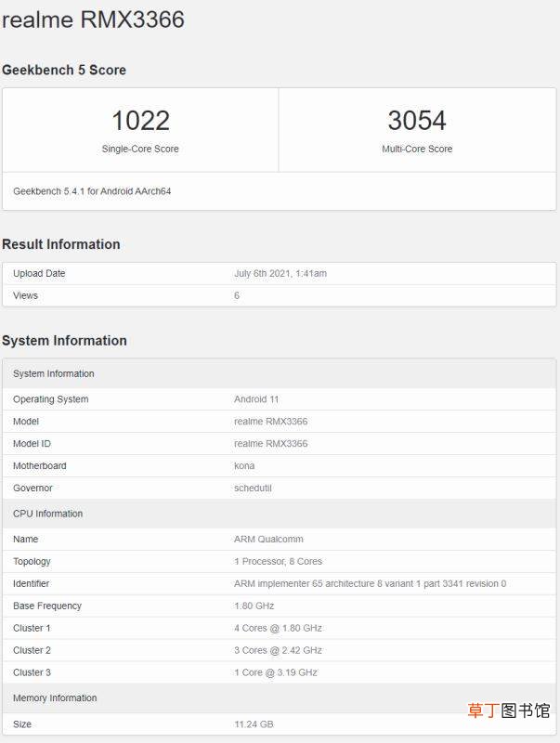Select the 'ARM implementer 65 architecture 8' identifier value
The width and height of the screenshot is (560, 743).
point(370,584)
